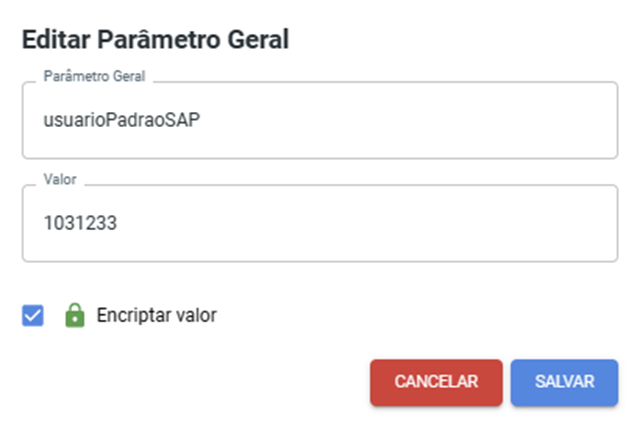
Task: Click the SALVAR button
Action: click(x=564, y=382)
